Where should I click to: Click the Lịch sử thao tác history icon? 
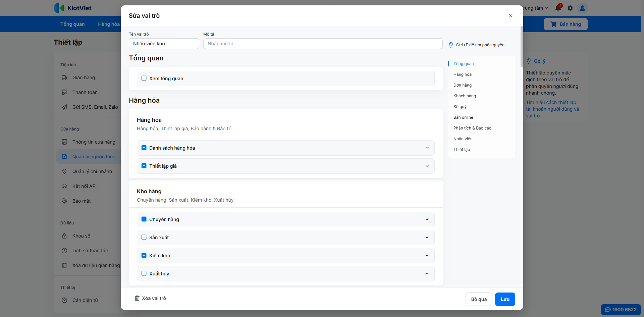64,251
